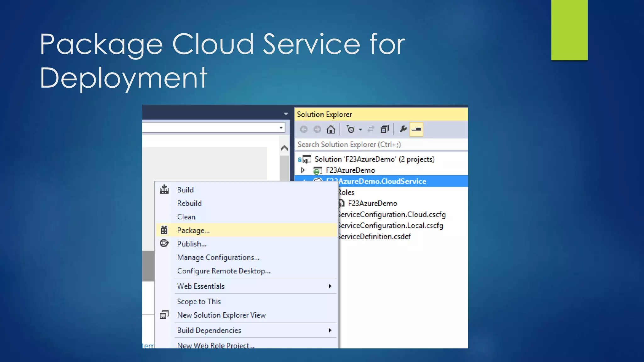Click the Publish globe icon in context menu
The image size is (644, 362).
[164, 244]
